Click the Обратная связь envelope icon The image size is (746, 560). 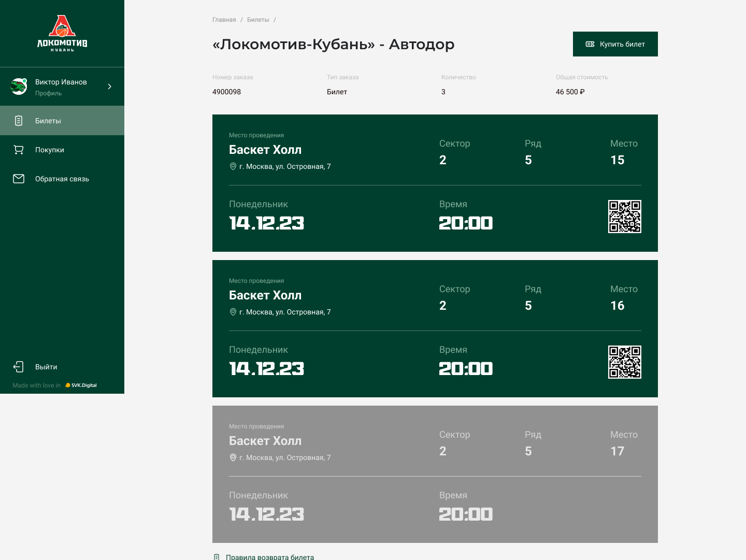pyautogui.click(x=19, y=179)
